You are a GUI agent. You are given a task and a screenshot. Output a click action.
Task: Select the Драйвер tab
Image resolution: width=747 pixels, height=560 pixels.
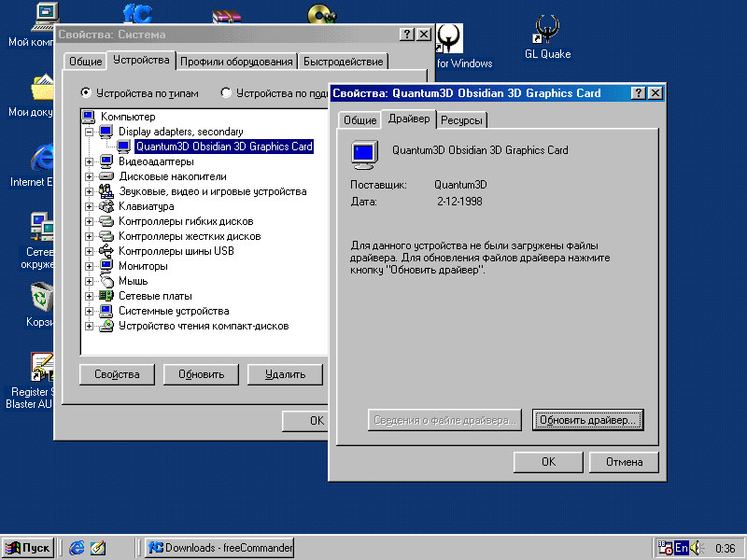tap(409, 119)
